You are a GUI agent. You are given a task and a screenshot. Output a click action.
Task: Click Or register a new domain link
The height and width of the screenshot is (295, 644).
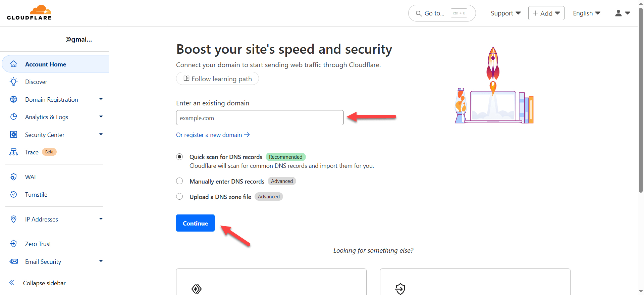pyautogui.click(x=213, y=135)
